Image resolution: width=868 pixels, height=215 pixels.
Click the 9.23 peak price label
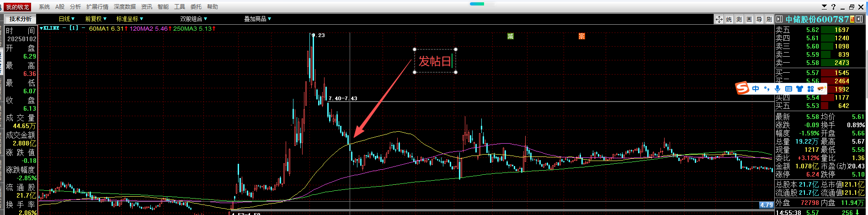319,35
